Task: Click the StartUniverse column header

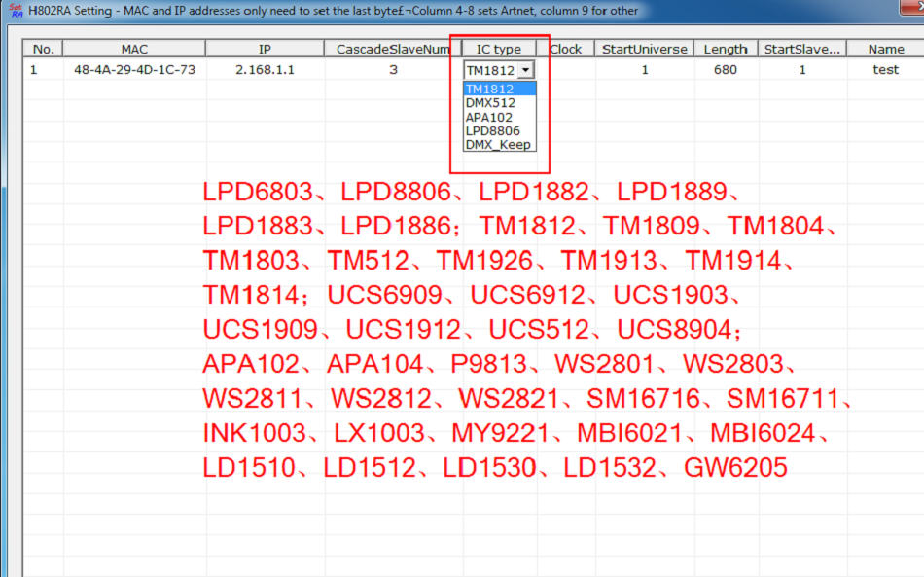Action: pyautogui.click(x=645, y=49)
